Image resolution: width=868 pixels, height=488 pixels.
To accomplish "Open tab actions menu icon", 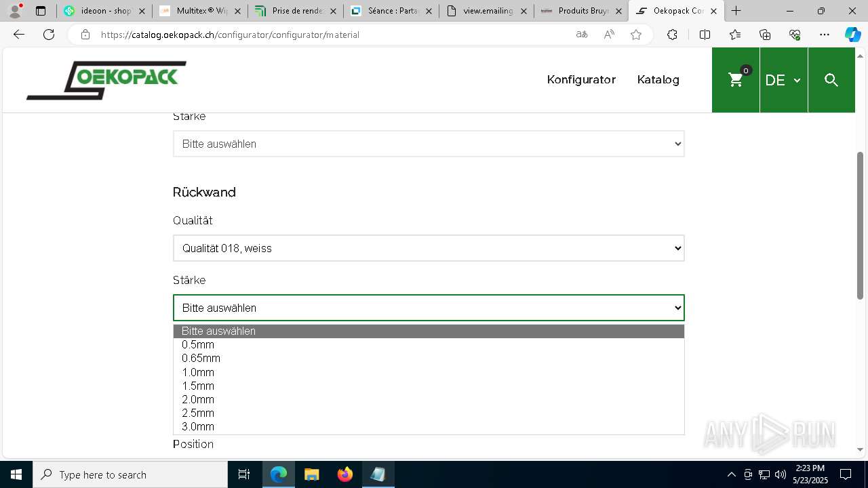I will pyautogui.click(x=41, y=11).
